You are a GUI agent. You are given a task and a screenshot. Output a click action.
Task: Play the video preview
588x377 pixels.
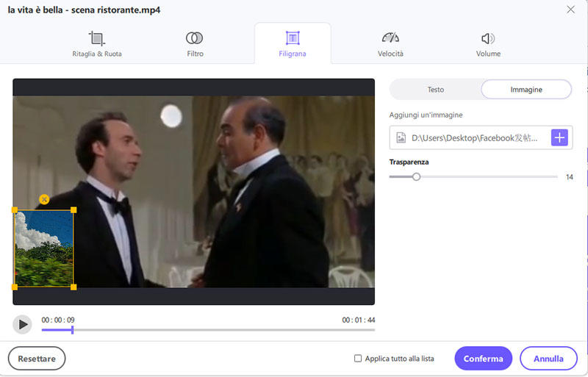tap(22, 325)
